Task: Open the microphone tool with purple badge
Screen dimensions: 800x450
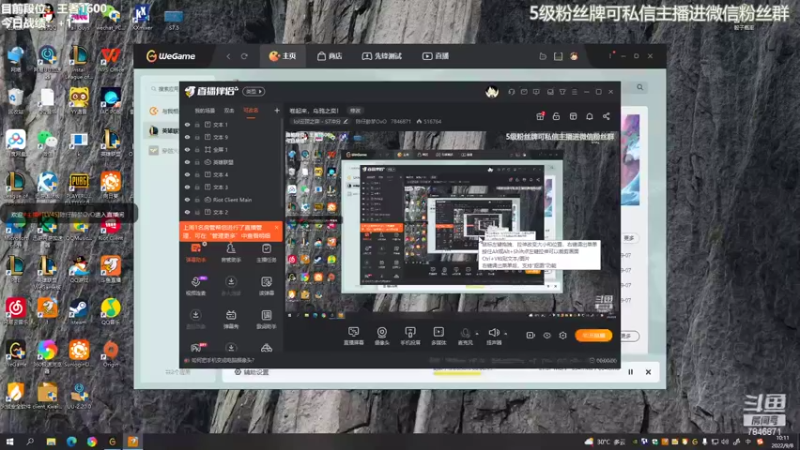Action: [196, 286]
